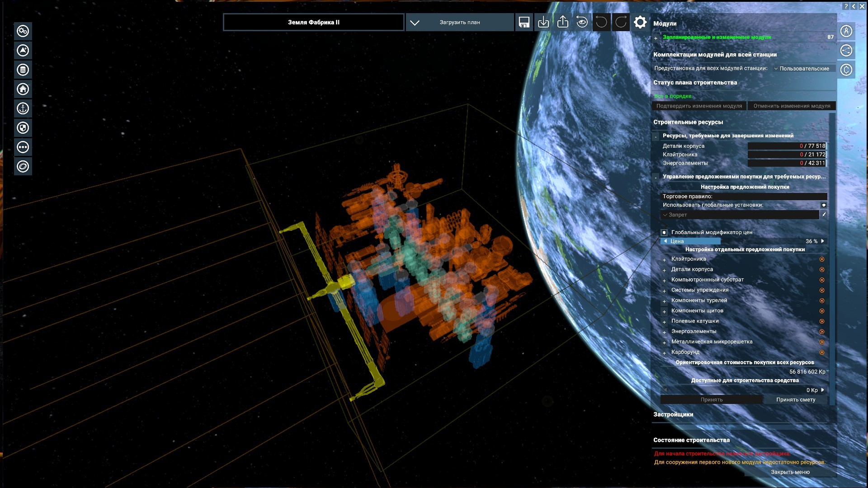
Task: Expand the Компоненты турелей offer row
Action: 664,301
